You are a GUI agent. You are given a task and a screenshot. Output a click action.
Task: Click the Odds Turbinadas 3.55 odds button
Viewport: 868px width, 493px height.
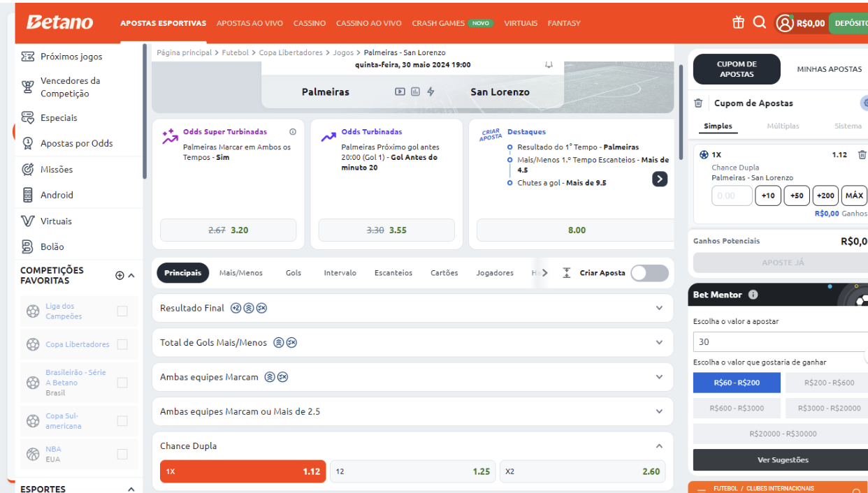[386, 230]
